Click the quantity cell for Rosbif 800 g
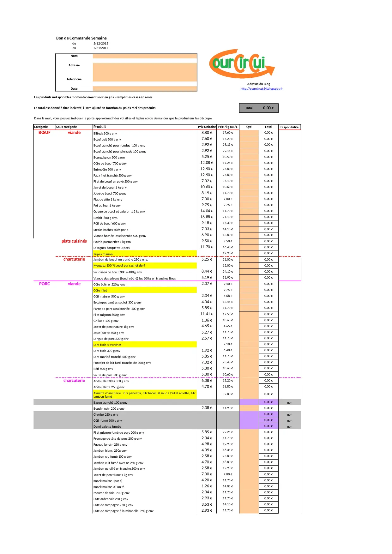Image resolution: width=392 pixels, height=554 pixels. click(249, 217)
